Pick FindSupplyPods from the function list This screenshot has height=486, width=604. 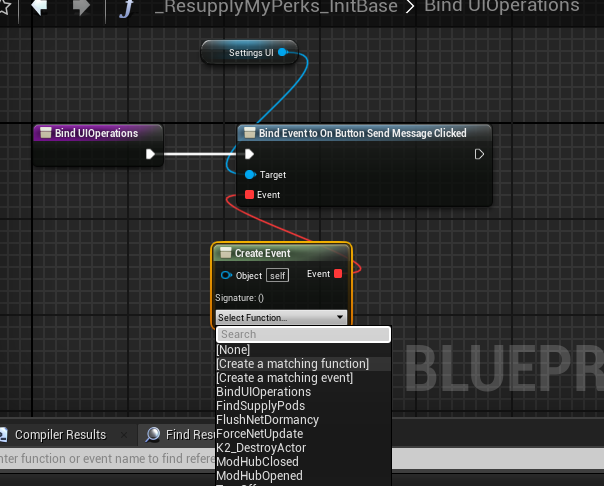pos(260,406)
